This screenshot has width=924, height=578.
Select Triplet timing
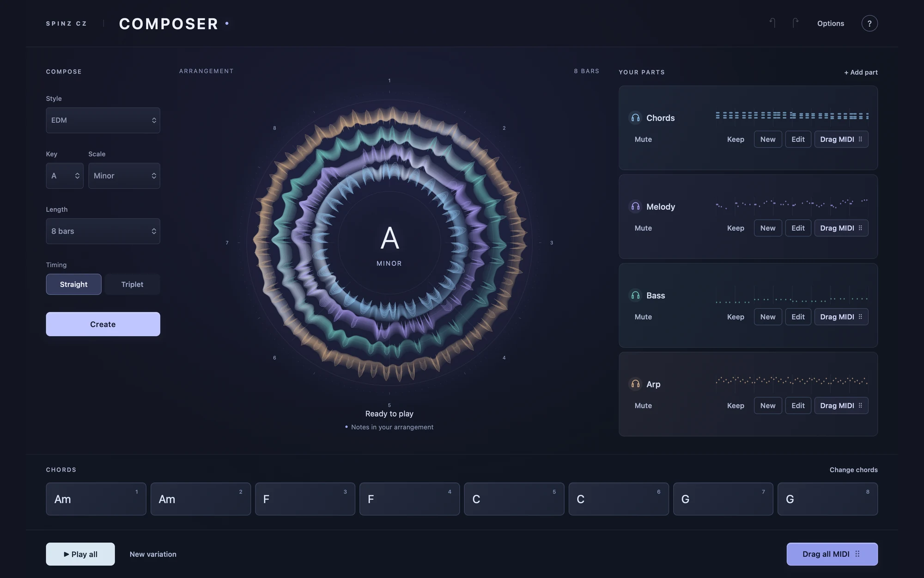tap(132, 284)
